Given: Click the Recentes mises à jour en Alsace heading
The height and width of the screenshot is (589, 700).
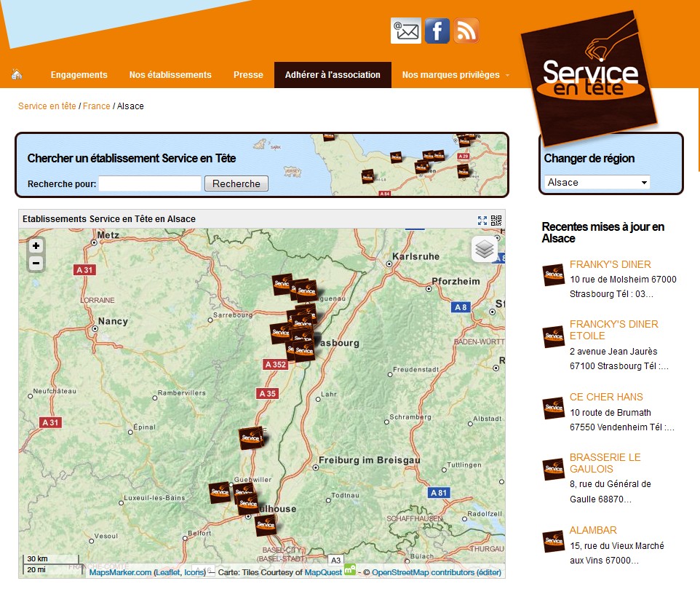Looking at the screenshot, I should tap(603, 233).
